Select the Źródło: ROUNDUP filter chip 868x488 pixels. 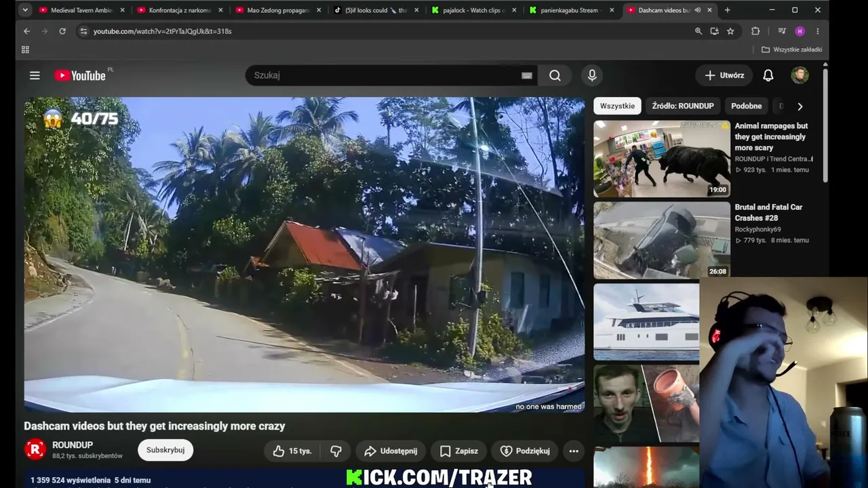(x=682, y=106)
